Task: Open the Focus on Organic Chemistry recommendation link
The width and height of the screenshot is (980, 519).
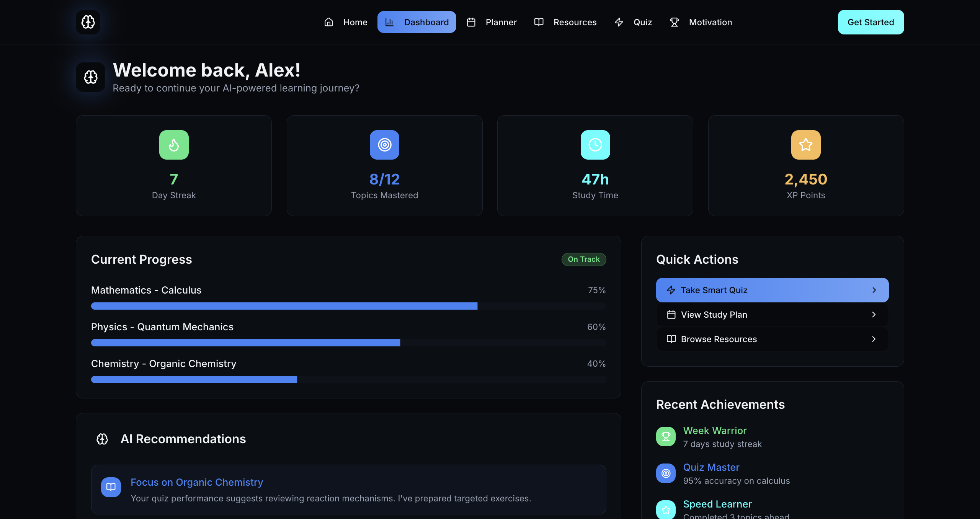Action: tap(197, 482)
